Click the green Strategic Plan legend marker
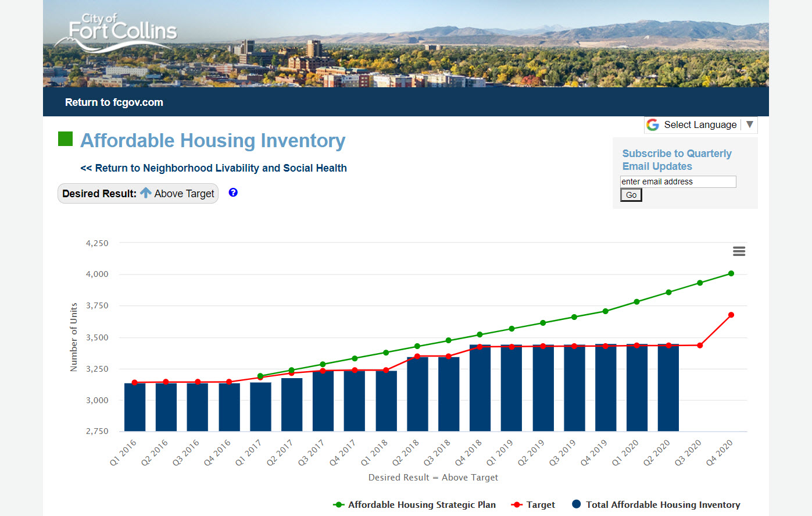This screenshot has width=812, height=516. point(339,504)
